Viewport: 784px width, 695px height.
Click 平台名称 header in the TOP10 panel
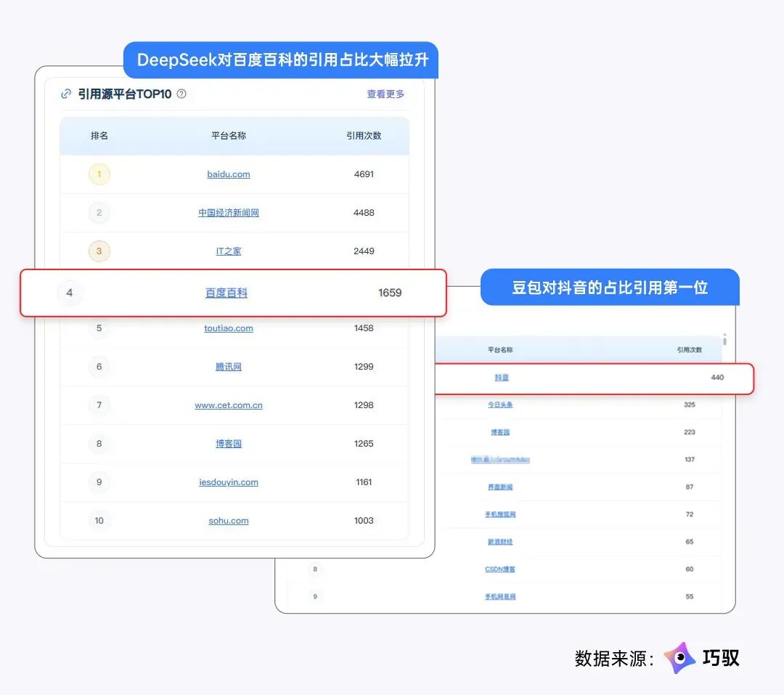(229, 136)
